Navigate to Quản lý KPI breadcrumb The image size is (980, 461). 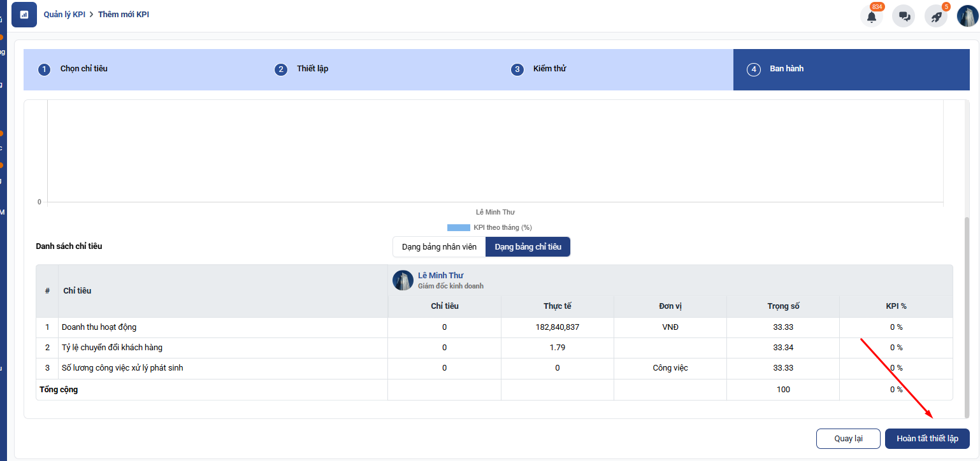click(x=64, y=14)
